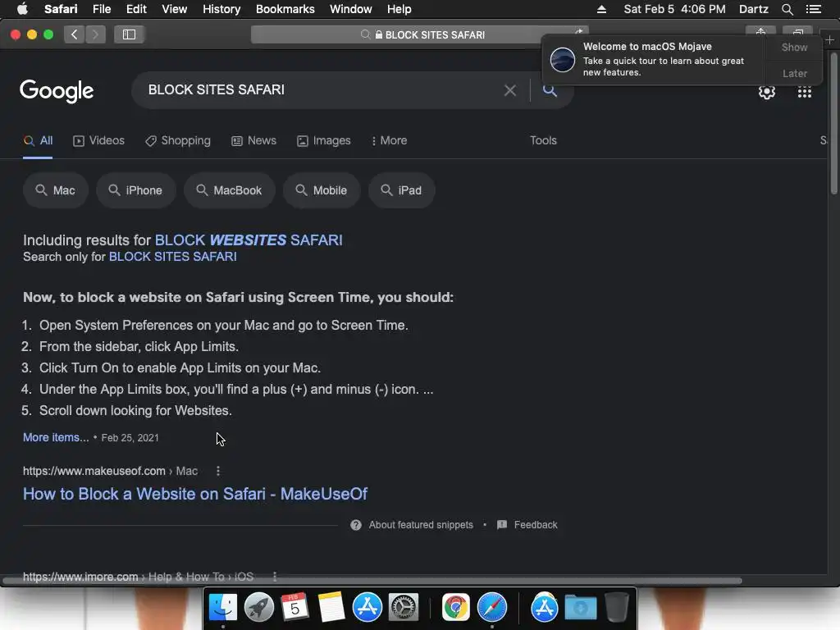Click the Share icon in Safari toolbar
Viewport: 840px width, 630px height.
(760, 32)
